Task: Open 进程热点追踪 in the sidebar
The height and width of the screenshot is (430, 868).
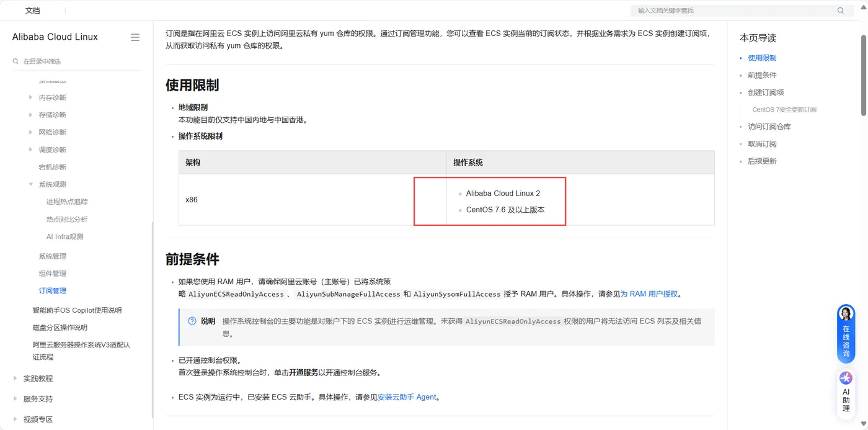Action: (x=67, y=202)
